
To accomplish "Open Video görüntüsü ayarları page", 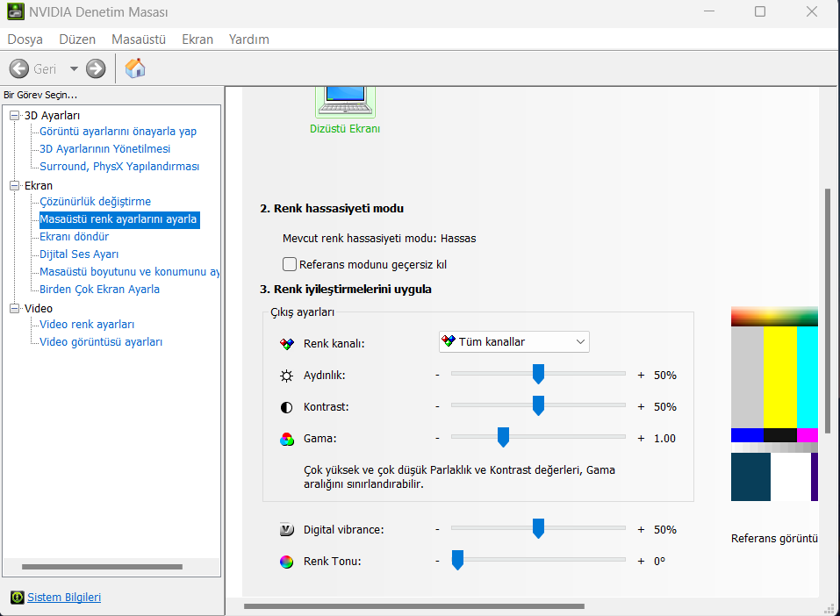I will (101, 342).
